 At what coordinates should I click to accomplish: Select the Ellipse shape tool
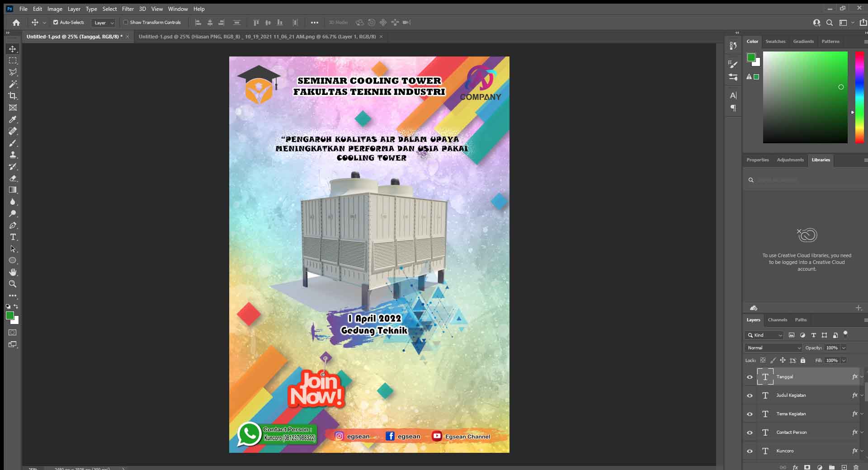point(13,260)
